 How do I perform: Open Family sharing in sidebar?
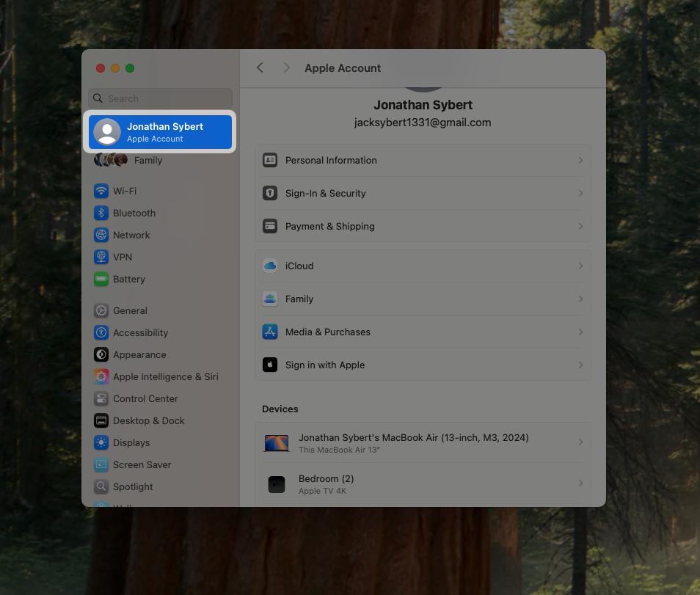pyautogui.click(x=147, y=160)
